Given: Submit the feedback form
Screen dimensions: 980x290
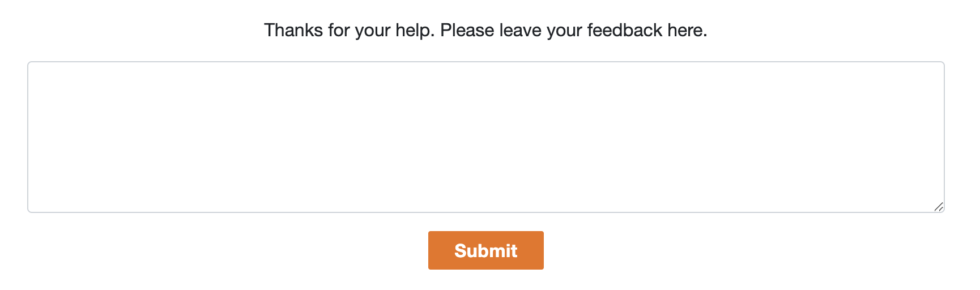Looking at the screenshot, I should click(x=485, y=250).
